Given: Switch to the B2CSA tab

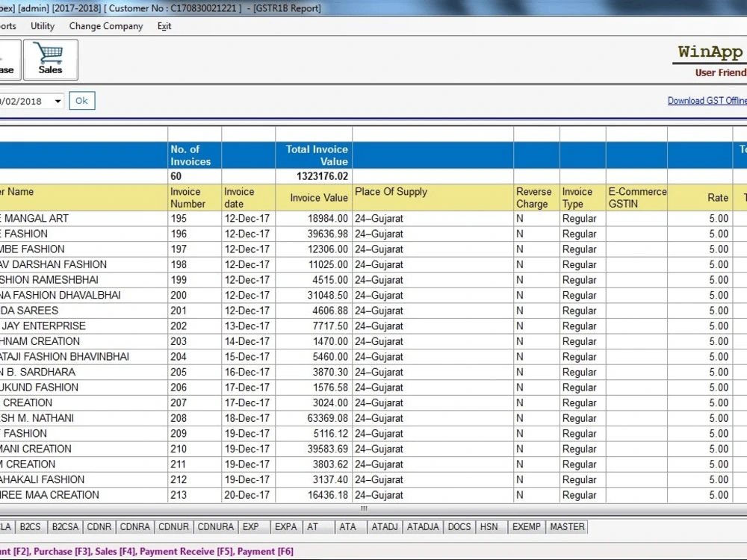Looking at the screenshot, I should click(65, 526).
